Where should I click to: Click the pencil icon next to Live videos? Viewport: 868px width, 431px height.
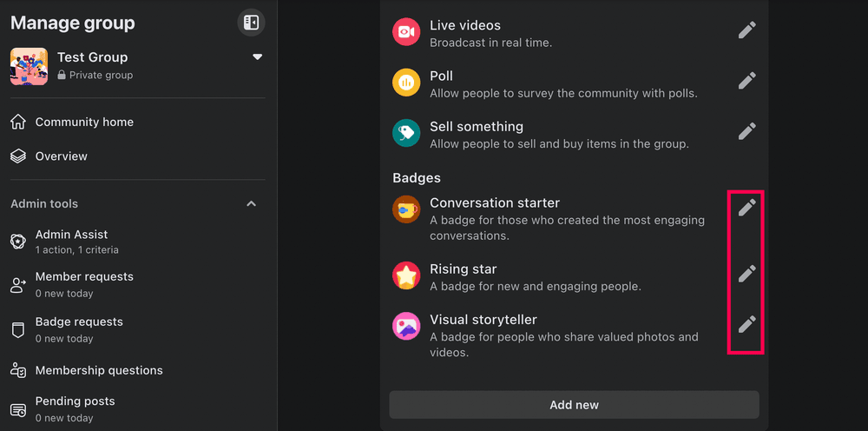click(x=746, y=30)
